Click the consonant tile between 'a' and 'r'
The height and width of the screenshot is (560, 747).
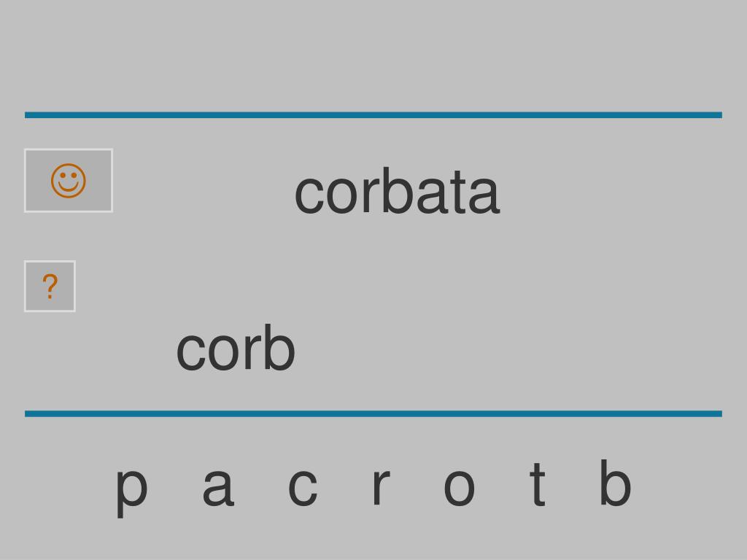click(x=303, y=486)
